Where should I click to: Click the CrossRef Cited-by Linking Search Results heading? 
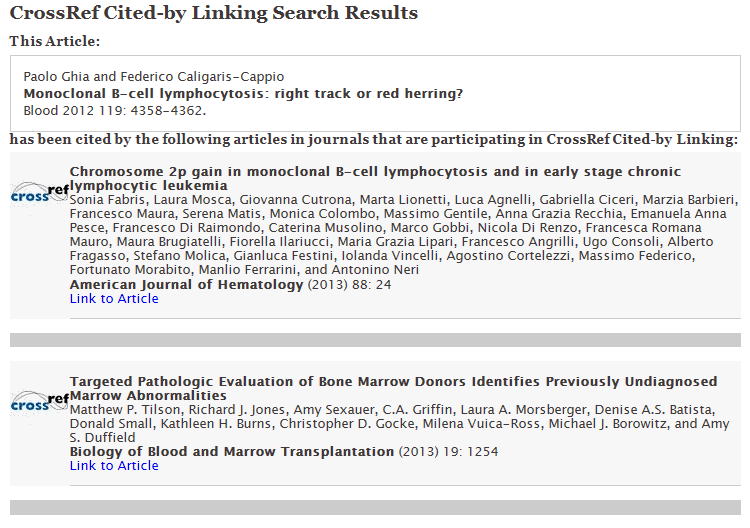(214, 13)
